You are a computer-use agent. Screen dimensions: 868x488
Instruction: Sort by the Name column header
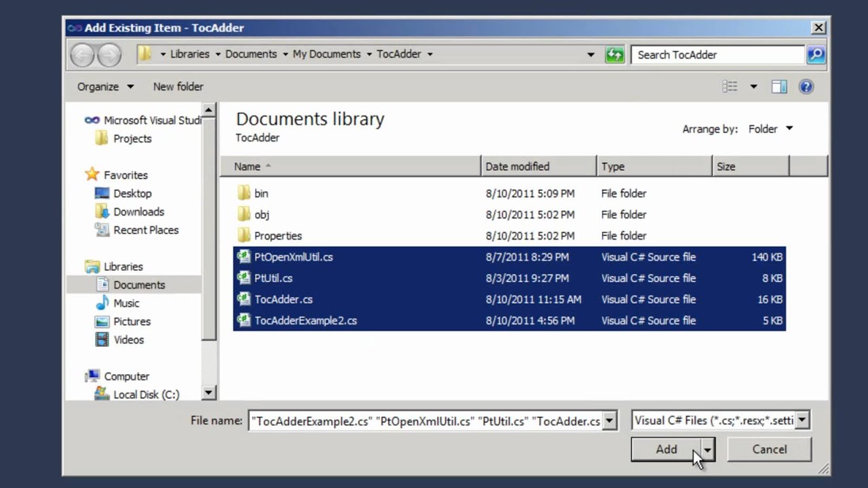click(x=351, y=166)
